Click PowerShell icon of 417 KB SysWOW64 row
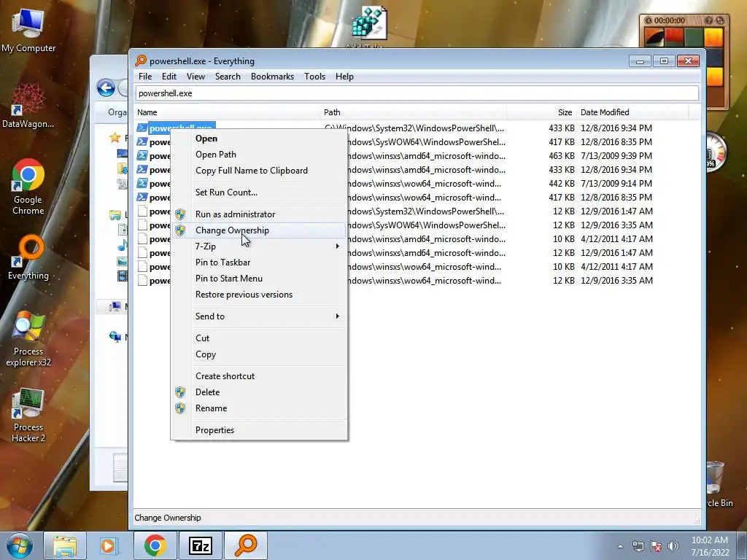This screenshot has height=560, width=747. click(x=142, y=142)
